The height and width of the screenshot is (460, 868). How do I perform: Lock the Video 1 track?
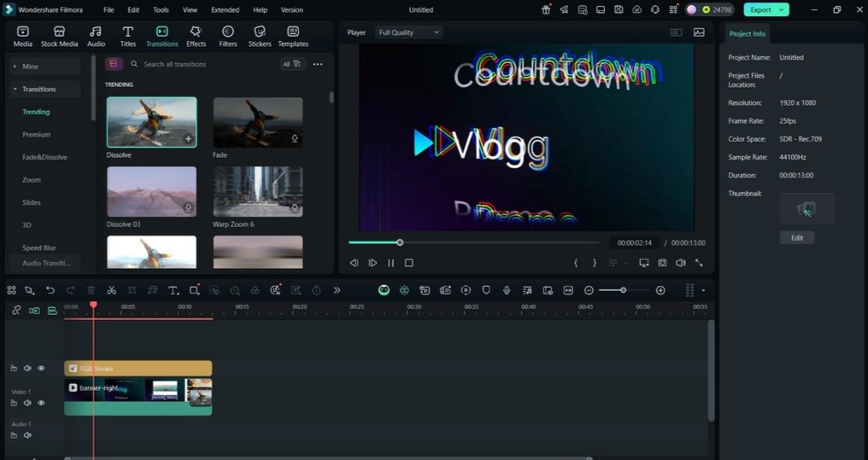coord(14,403)
